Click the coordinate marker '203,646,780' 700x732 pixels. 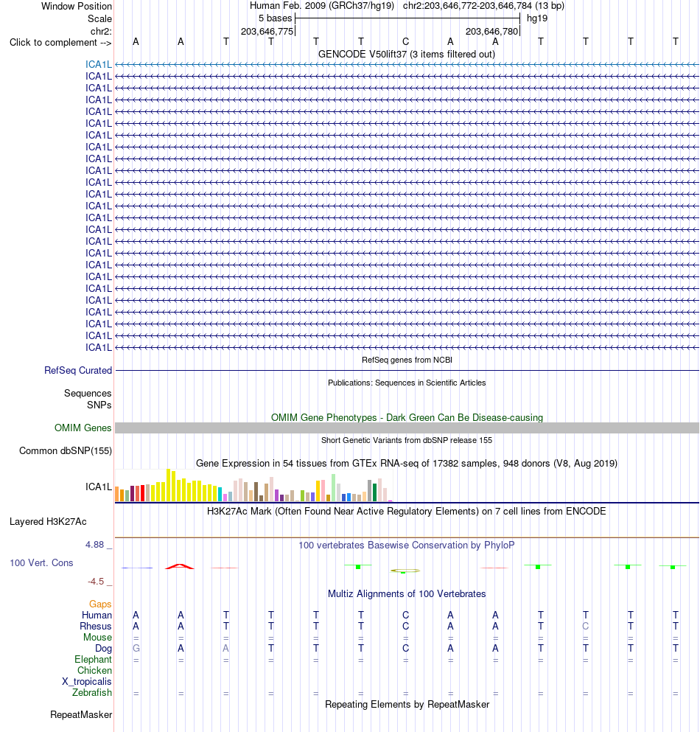coord(492,31)
